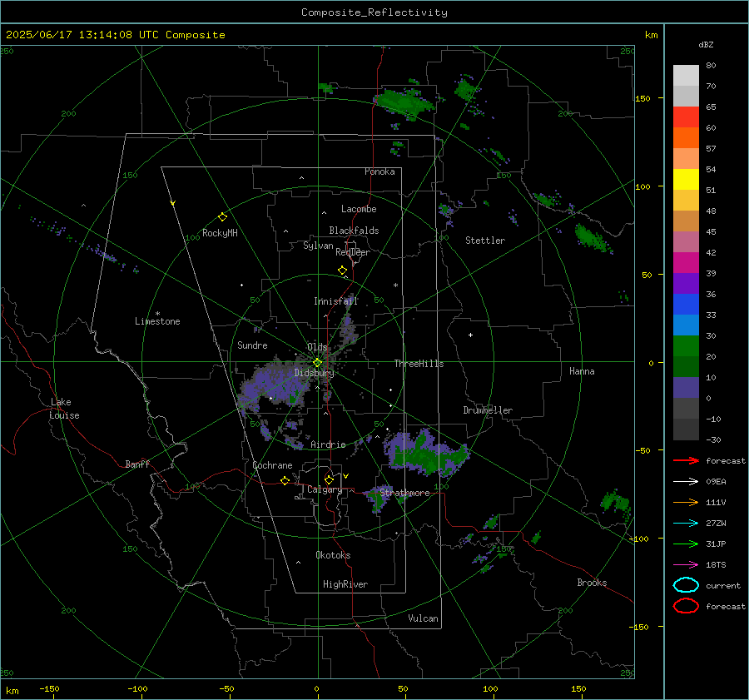Click the green 31JP arrow legend icon
The width and height of the screenshot is (749, 700).
(686, 544)
